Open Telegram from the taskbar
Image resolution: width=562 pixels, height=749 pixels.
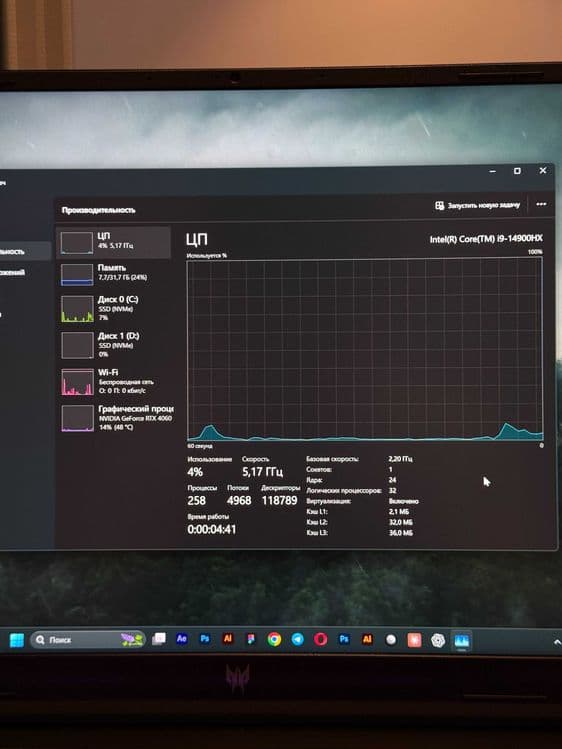[x=297, y=640]
